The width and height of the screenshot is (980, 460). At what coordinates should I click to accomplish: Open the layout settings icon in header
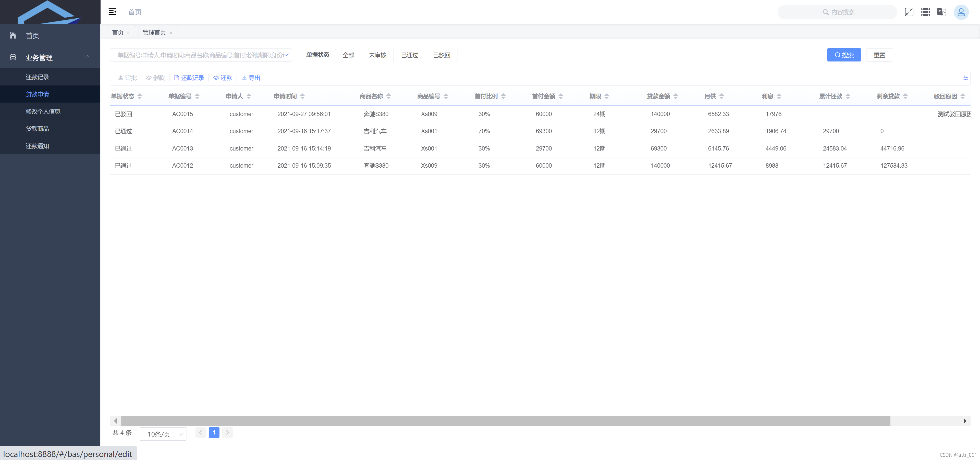point(925,12)
